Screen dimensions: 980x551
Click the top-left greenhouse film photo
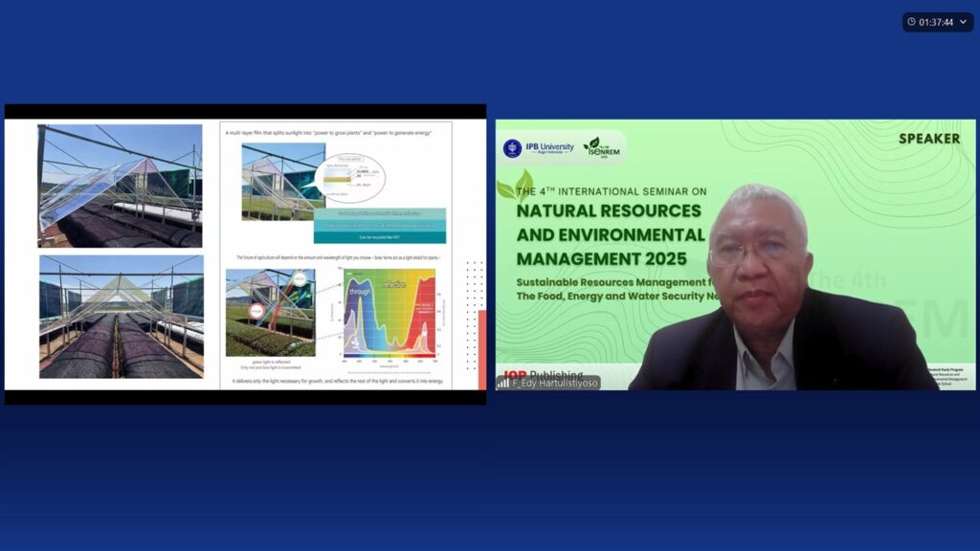121,186
